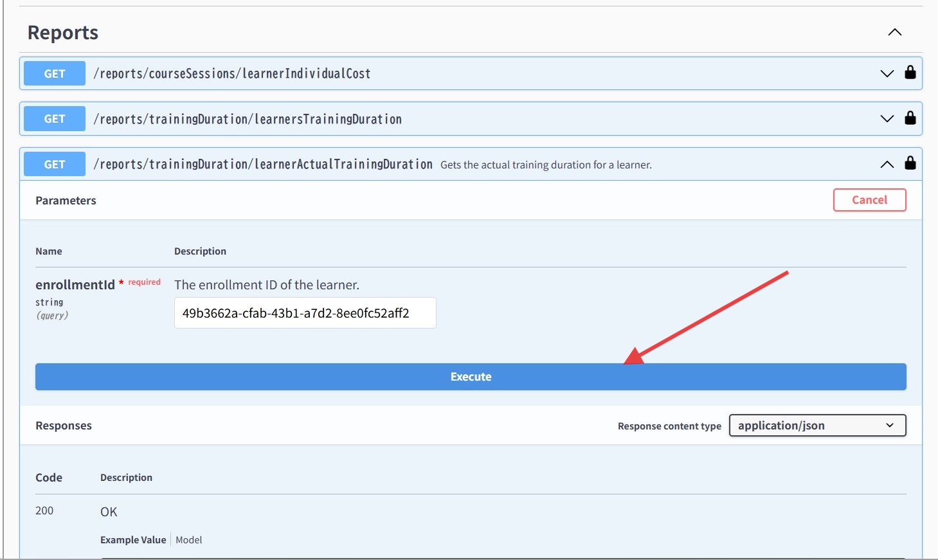This screenshot has height=560, width=938.
Task: Click the Cancel button
Action: pos(870,200)
